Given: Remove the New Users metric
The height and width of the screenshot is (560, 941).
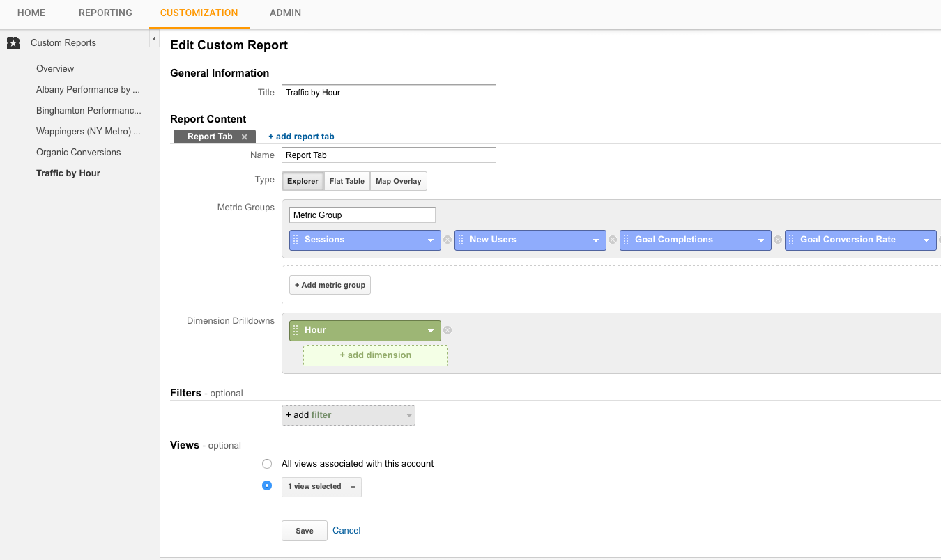Looking at the screenshot, I should [x=613, y=240].
